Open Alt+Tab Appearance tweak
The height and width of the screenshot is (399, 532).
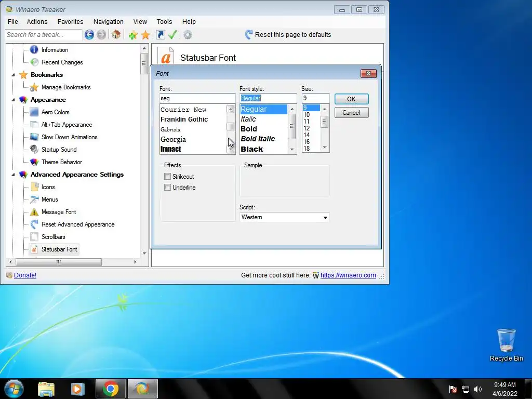(66, 125)
